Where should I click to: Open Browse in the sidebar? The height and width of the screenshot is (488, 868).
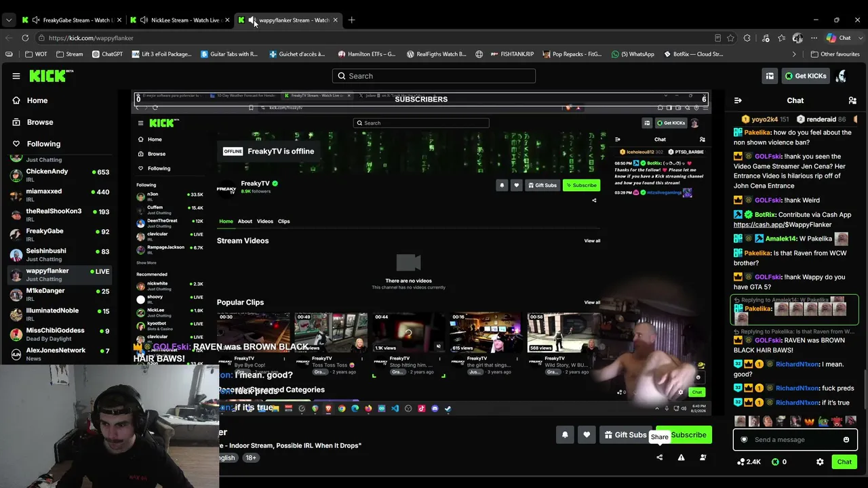coord(33,122)
